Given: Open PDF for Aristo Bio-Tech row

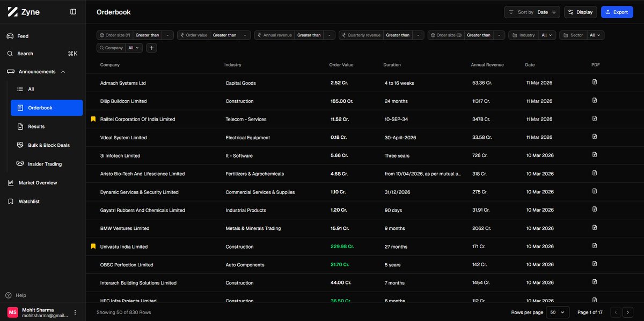Looking at the screenshot, I should pyautogui.click(x=595, y=173).
